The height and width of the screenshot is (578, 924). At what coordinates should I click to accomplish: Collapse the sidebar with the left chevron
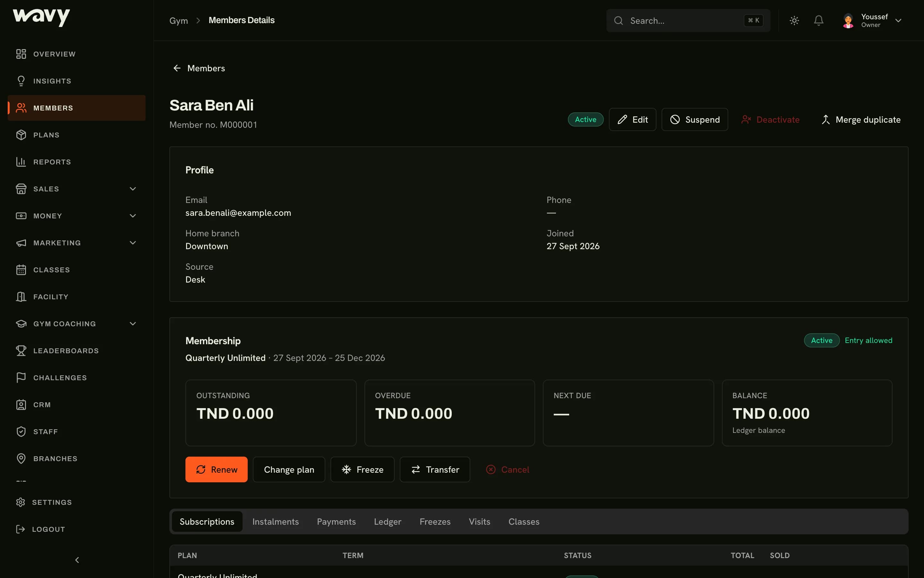coord(77,560)
